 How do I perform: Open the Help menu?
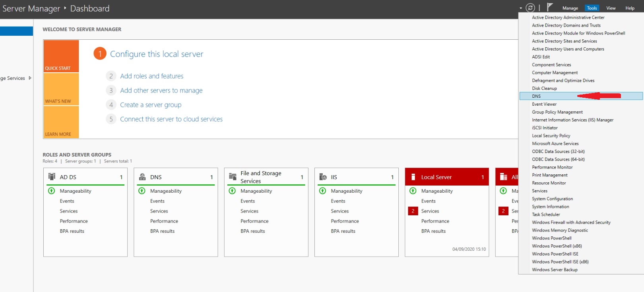tap(630, 8)
